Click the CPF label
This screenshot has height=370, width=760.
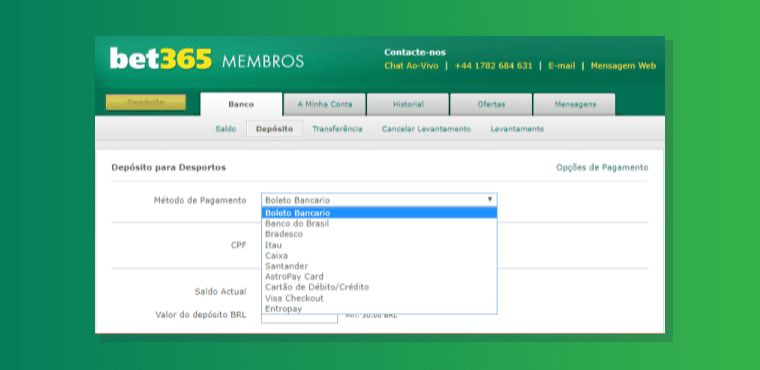point(238,245)
